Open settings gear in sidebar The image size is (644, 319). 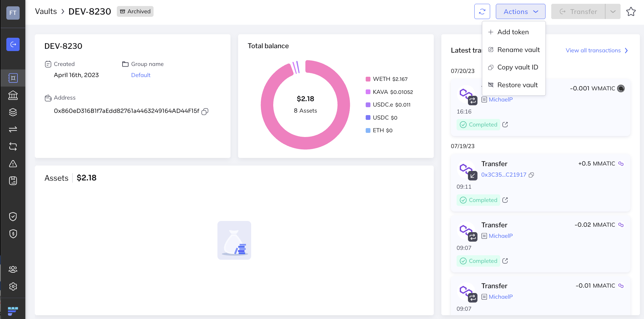click(x=13, y=286)
